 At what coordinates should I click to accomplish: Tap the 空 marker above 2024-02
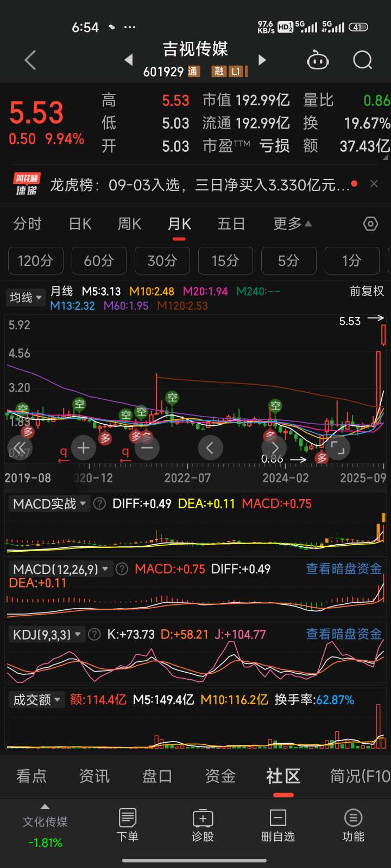pos(275,405)
